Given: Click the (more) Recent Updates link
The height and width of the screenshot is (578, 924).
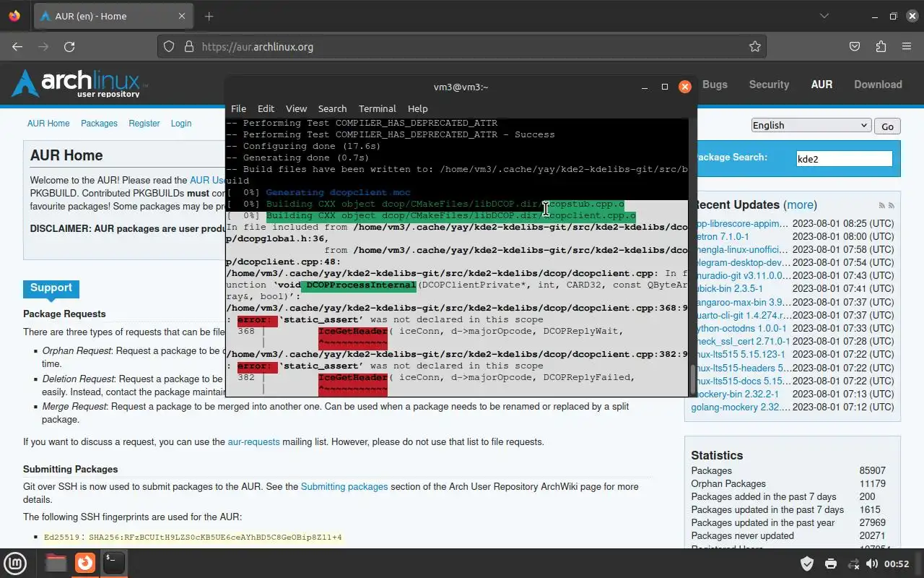Looking at the screenshot, I should tap(801, 205).
